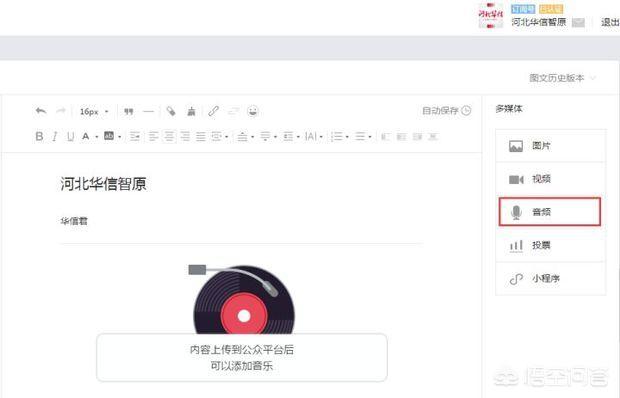Toggle first-line indent
This screenshot has height=398, width=620.
pyautogui.click(x=135, y=137)
